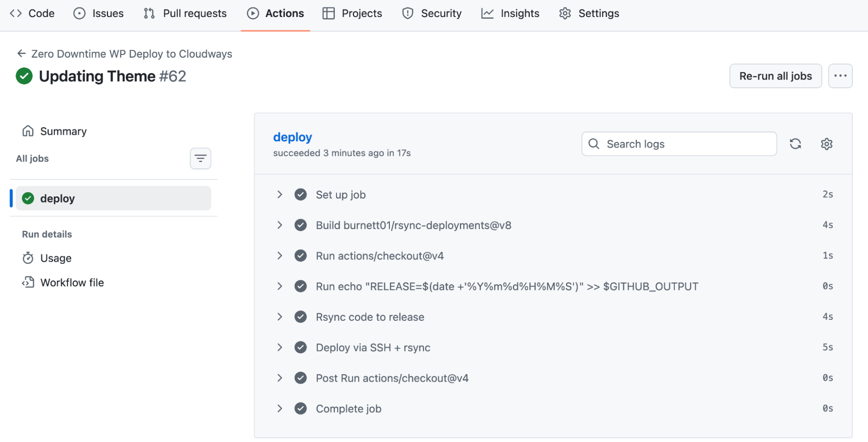
Task: Click the "All jobs" section label
Action: click(x=33, y=159)
